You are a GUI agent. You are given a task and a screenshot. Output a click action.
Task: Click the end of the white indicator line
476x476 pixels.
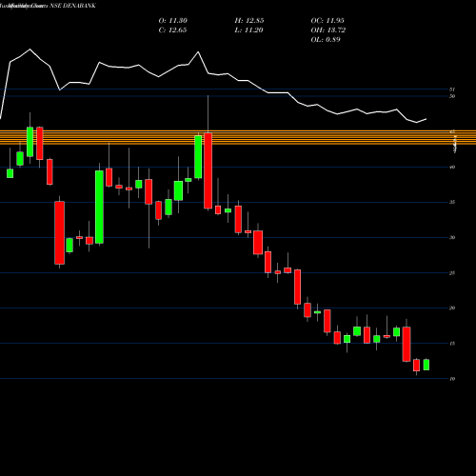pyautogui.click(x=426, y=119)
